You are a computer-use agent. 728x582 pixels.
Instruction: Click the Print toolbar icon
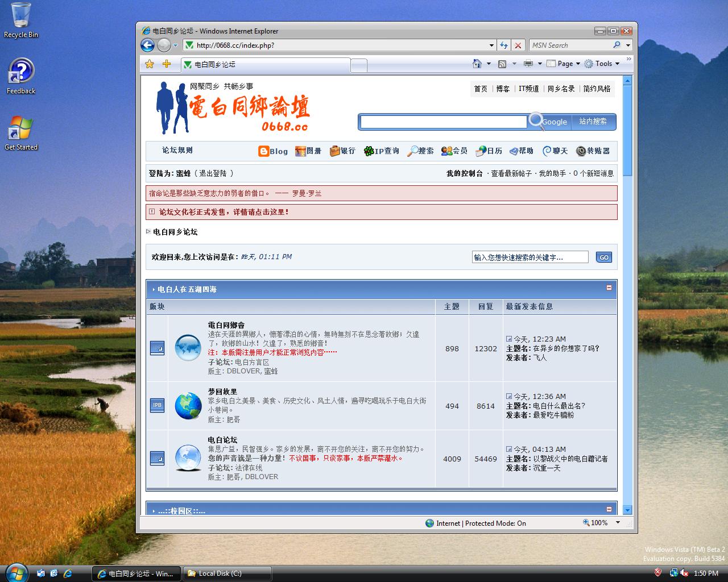coord(528,64)
